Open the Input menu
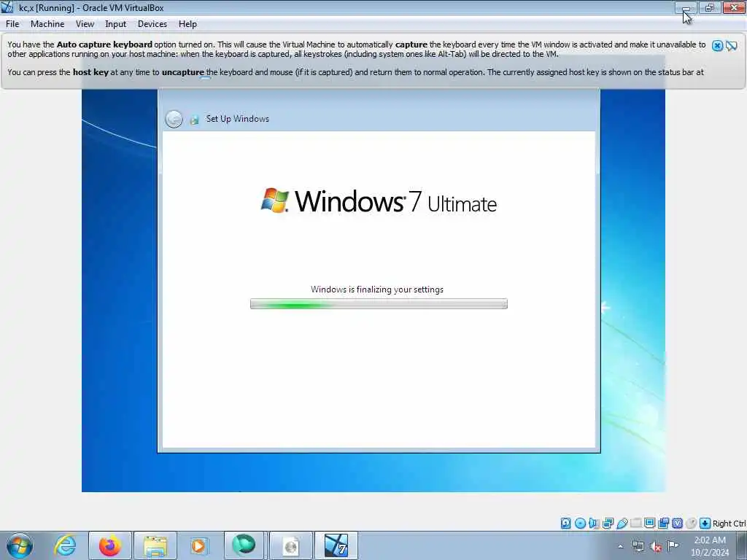 116,24
